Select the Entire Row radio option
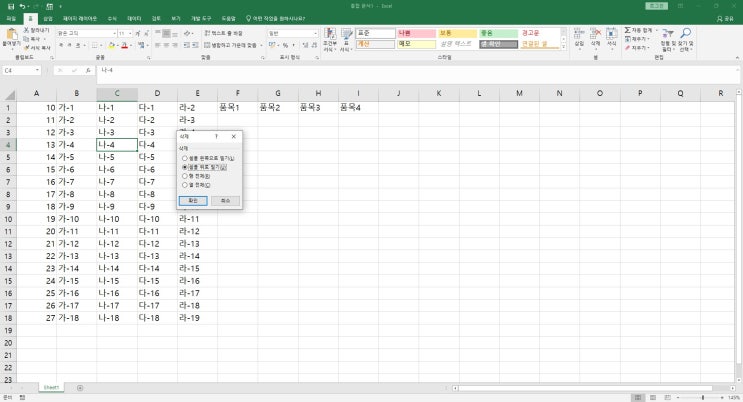The image size is (743, 402). [x=185, y=176]
